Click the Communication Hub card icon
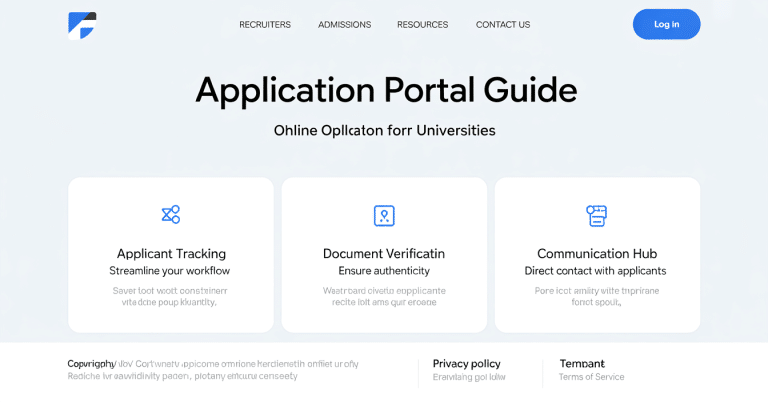The height and width of the screenshot is (402, 768). tap(597, 215)
